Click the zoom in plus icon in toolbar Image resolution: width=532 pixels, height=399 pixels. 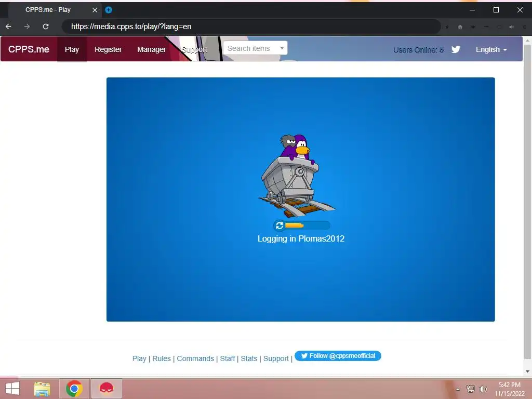click(x=473, y=27)
